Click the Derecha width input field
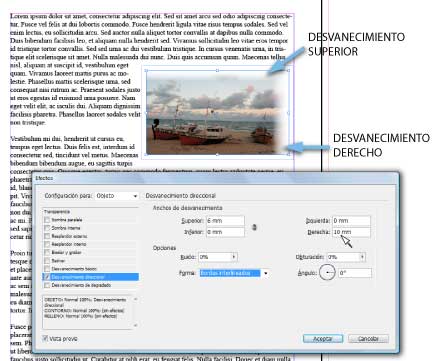This screenshot has width=440, height=361. pyautogui.click(x=351, y=232)
